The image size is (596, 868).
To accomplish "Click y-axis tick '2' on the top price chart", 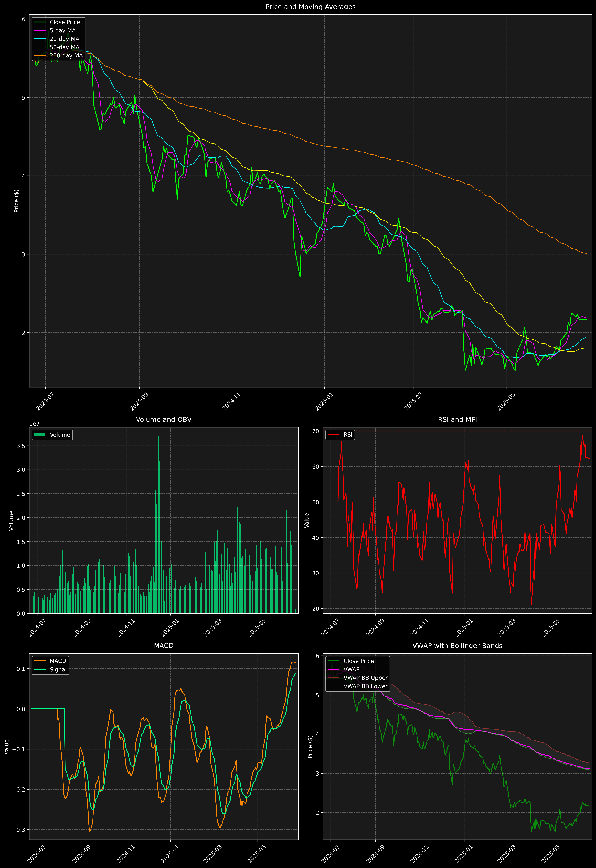I will coord(23,333).
